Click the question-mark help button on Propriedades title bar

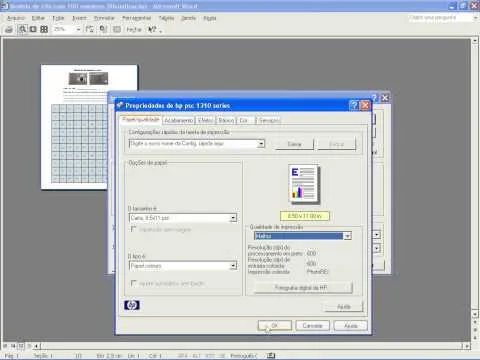(x=354, y=106)
